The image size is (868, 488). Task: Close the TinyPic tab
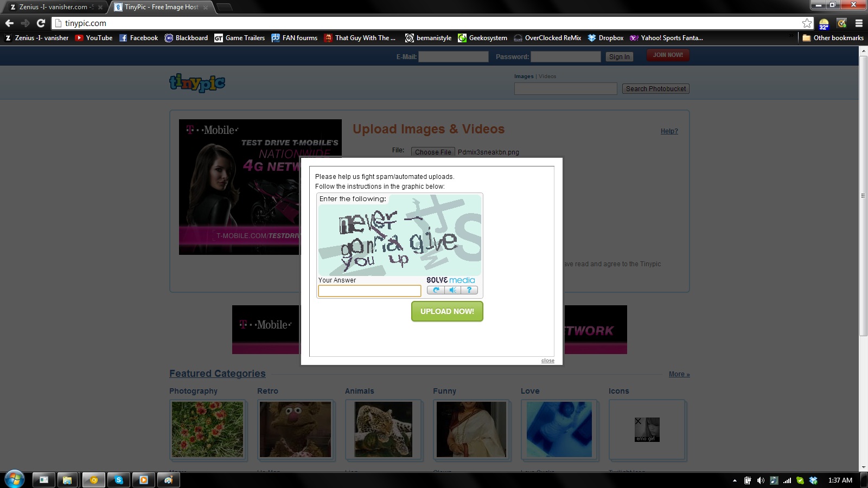tap(206, 7)
